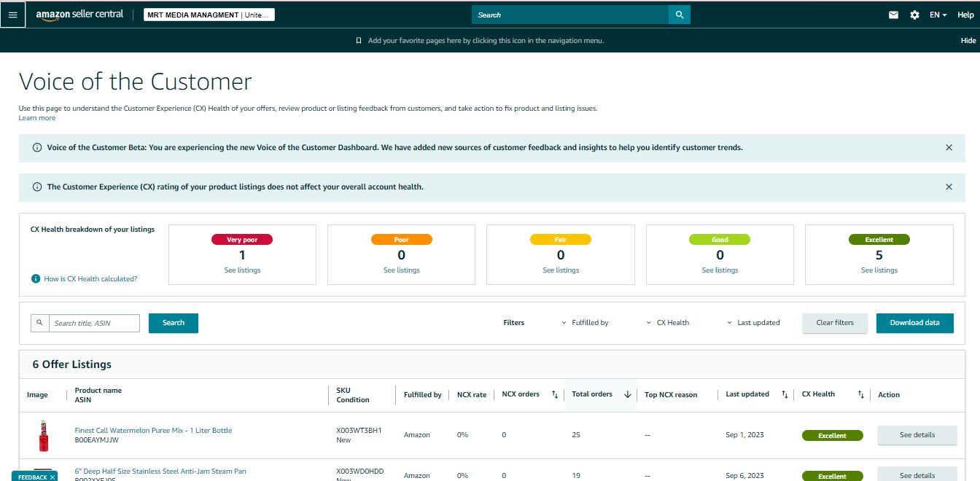Screen dimensions: 980x481
Task: Click the header Search input field
Action: [570, 15]
